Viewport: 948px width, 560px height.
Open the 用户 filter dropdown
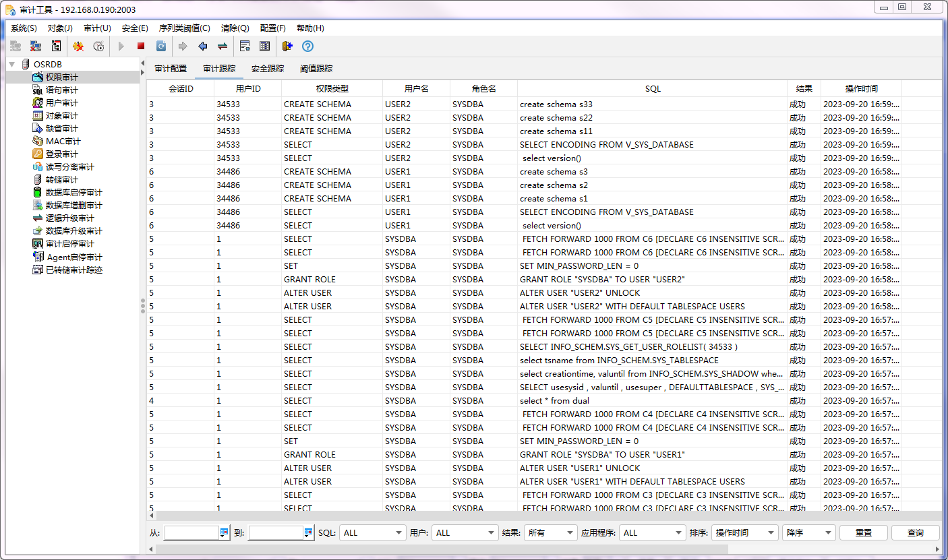tap(465, 532)
